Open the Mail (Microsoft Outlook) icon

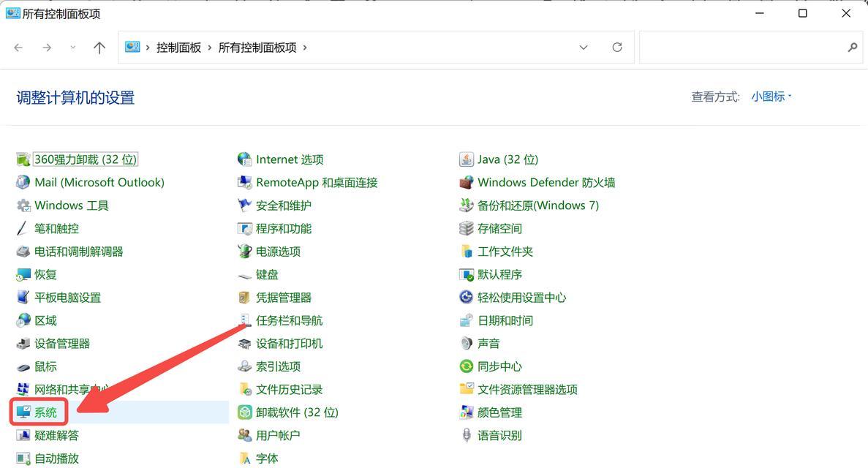pyautogui.click(x=23, y=182)
